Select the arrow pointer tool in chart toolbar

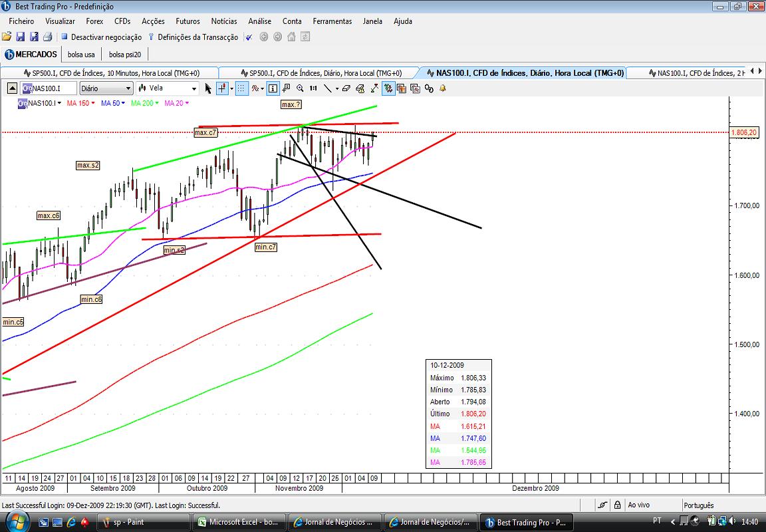[208, 88]
